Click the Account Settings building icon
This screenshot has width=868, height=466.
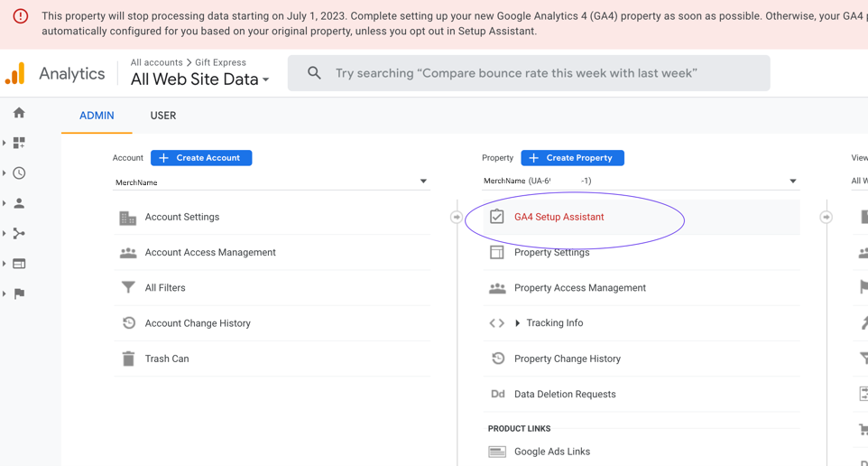128,218
